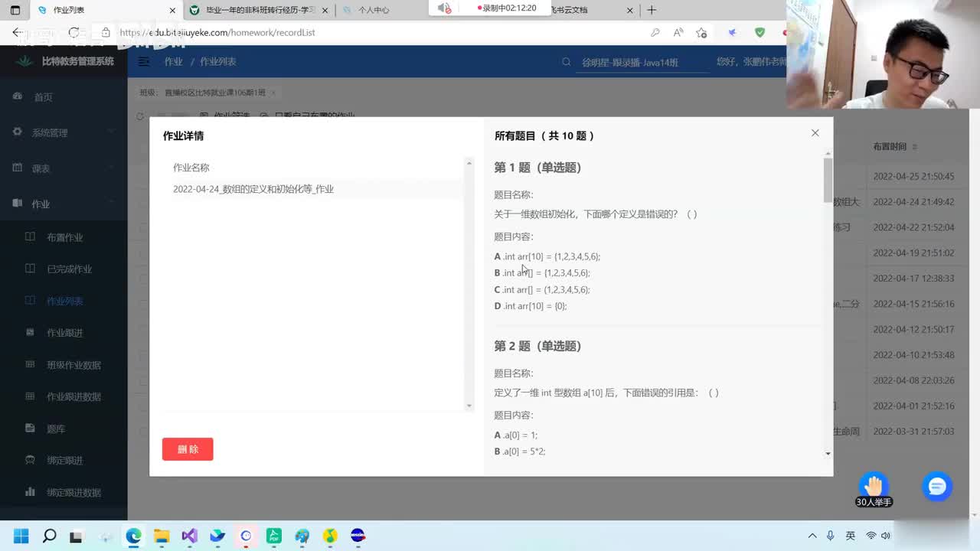
Task: Open the Windows Start menu
Action: (21, 536)
